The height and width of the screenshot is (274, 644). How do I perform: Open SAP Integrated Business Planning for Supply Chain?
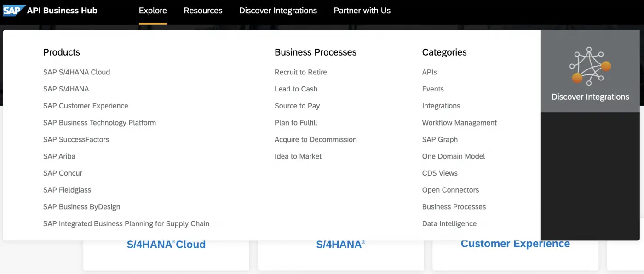point(126,224)
